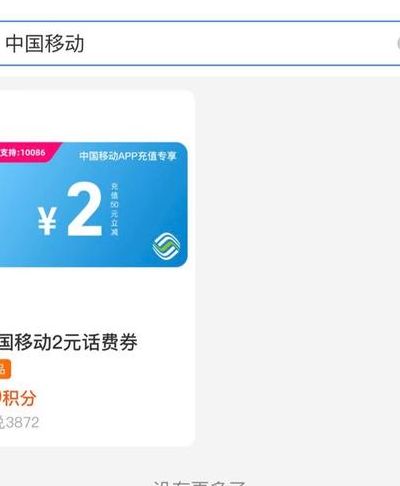Click the vertical 充值50元立减 text

[114, 209]
